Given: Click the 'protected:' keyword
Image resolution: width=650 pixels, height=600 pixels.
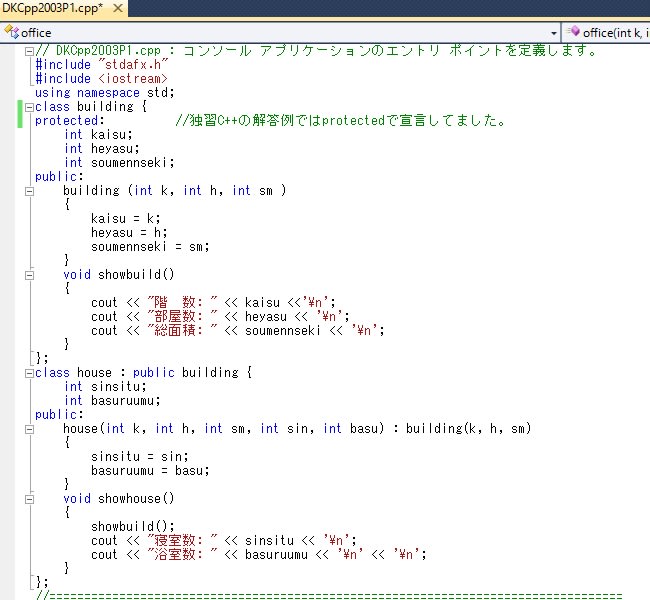Looking at the screenshot, I should tap(69, 121).
